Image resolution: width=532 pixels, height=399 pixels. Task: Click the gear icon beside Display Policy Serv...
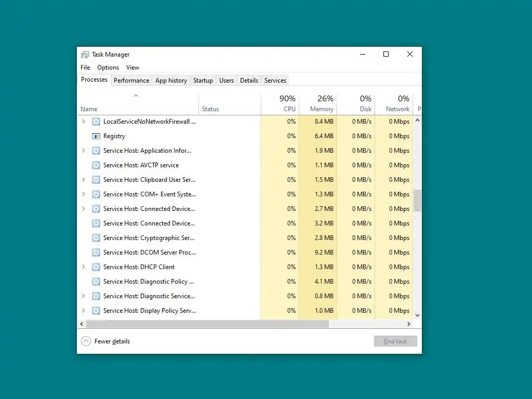click(x=96, y=311)
